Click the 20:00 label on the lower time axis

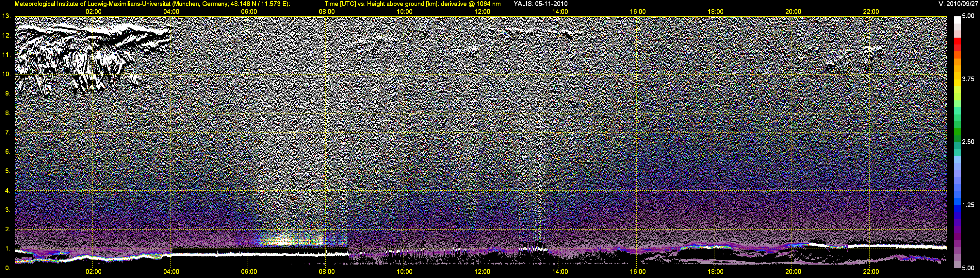pyautogui.click(x=793, y=272)
